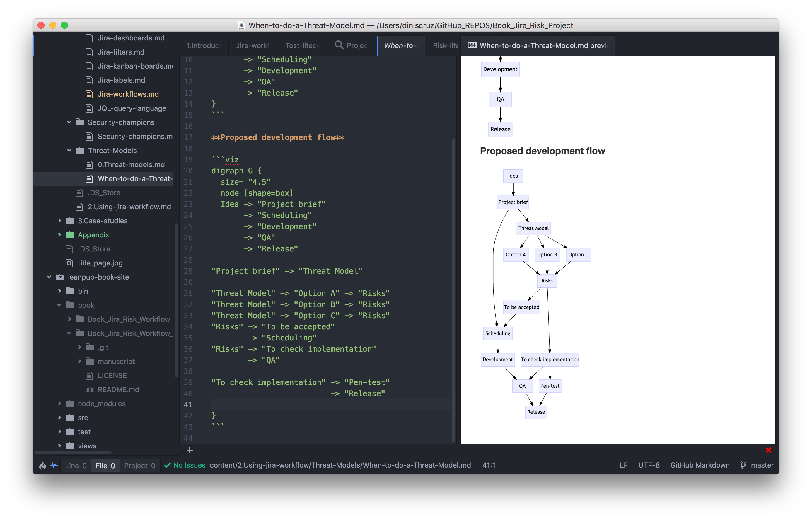Screen dimensions: 812x521
Task: Click the markdown icon on the preview tab
Action: pos(472,45)
